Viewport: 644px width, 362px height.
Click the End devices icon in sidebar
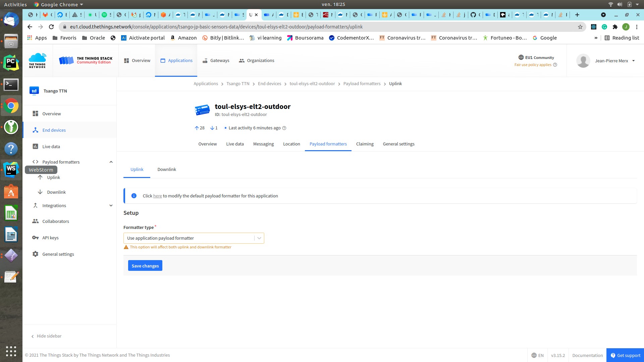[x=36, y=130]
